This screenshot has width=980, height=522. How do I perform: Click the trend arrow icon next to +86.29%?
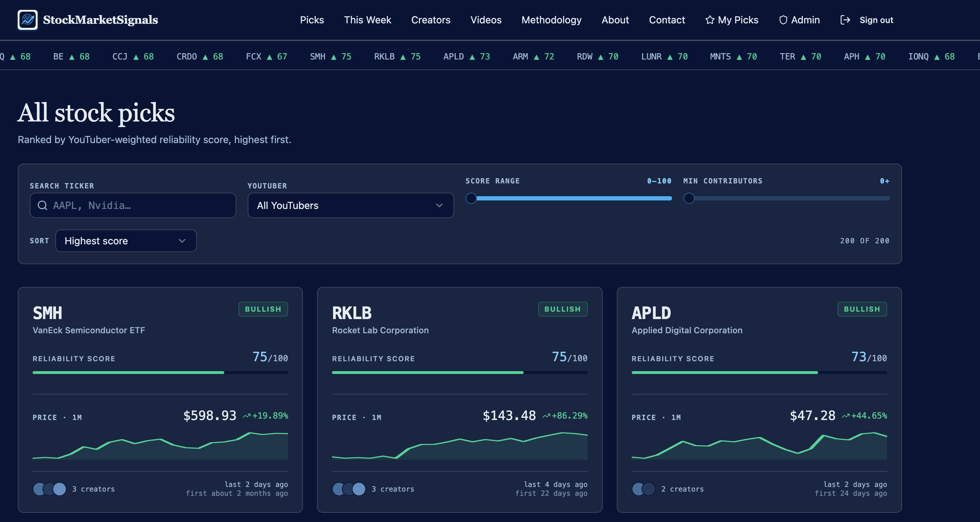(546, 415)
